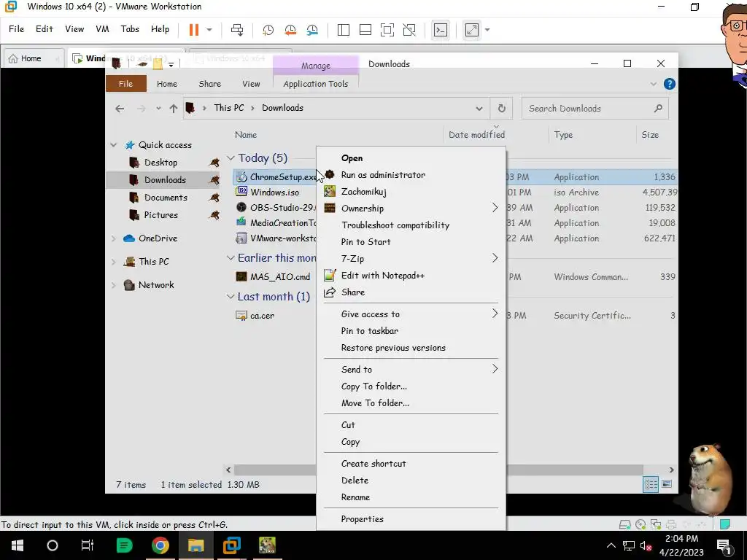Click the horizontal scrollbar left arrow
This screenshot has width=747, height=560.
point(228,470)
